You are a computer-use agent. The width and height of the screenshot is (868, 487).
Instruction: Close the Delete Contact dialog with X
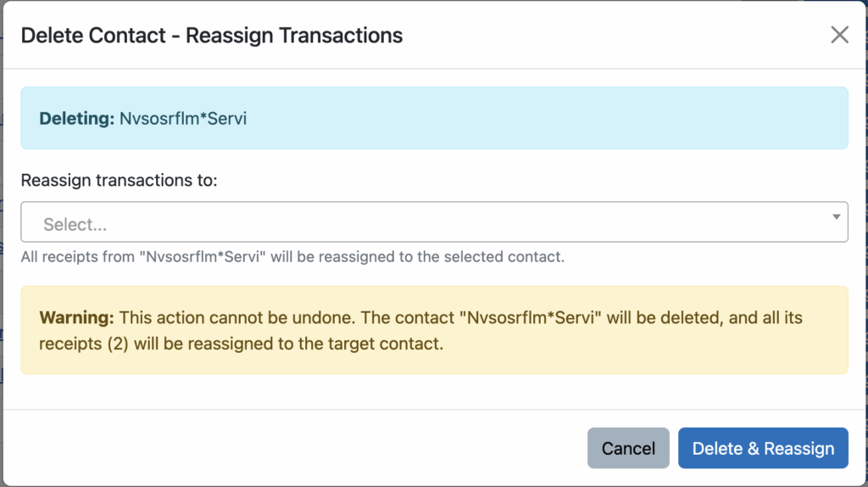839,35
